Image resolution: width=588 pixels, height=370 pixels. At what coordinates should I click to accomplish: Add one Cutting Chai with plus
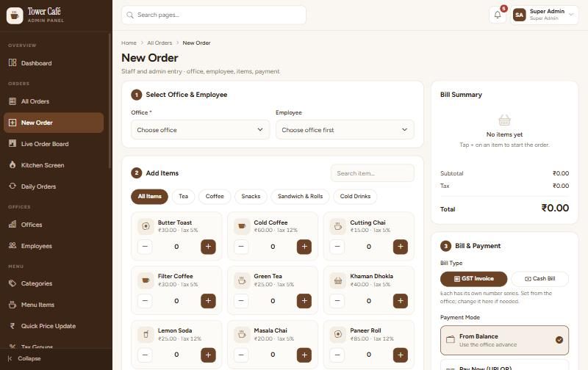coord(401,247)
